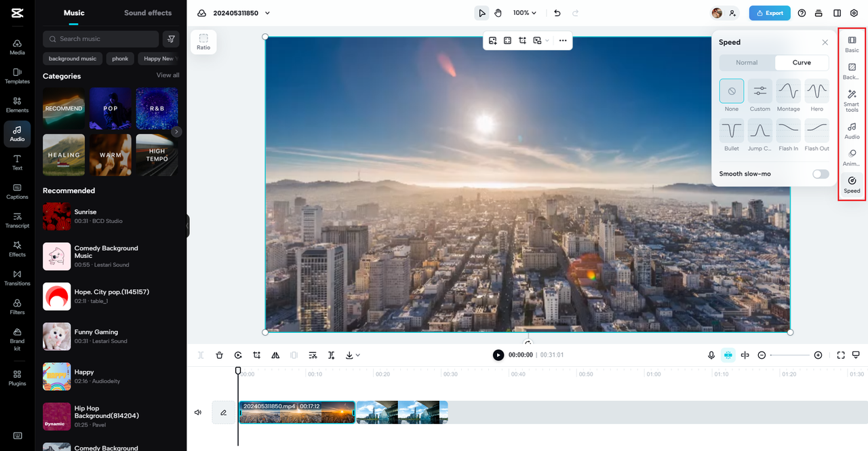Open the Media panel in left sidebar
868x451 pixels.
[x=17, y=47]
